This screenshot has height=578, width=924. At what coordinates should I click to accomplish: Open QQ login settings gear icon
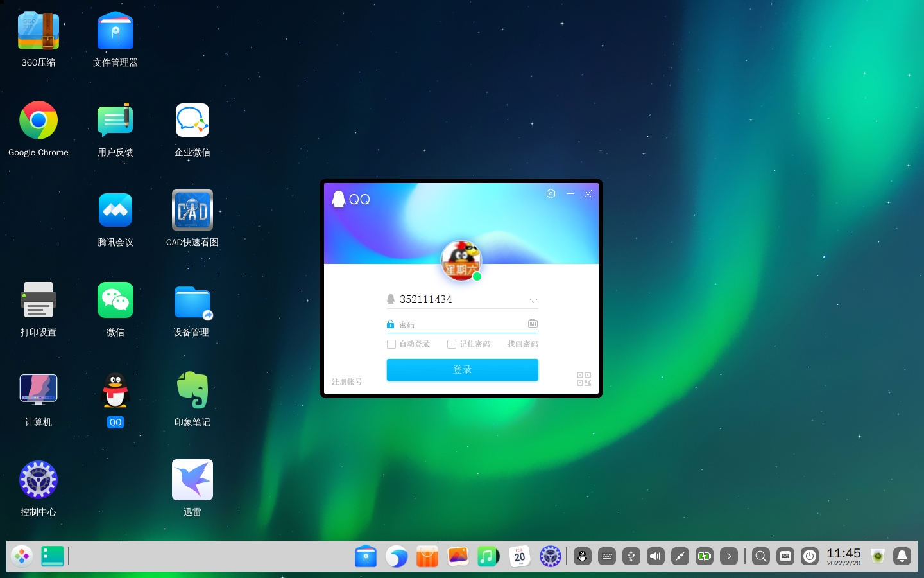click(x=551, y=193)
